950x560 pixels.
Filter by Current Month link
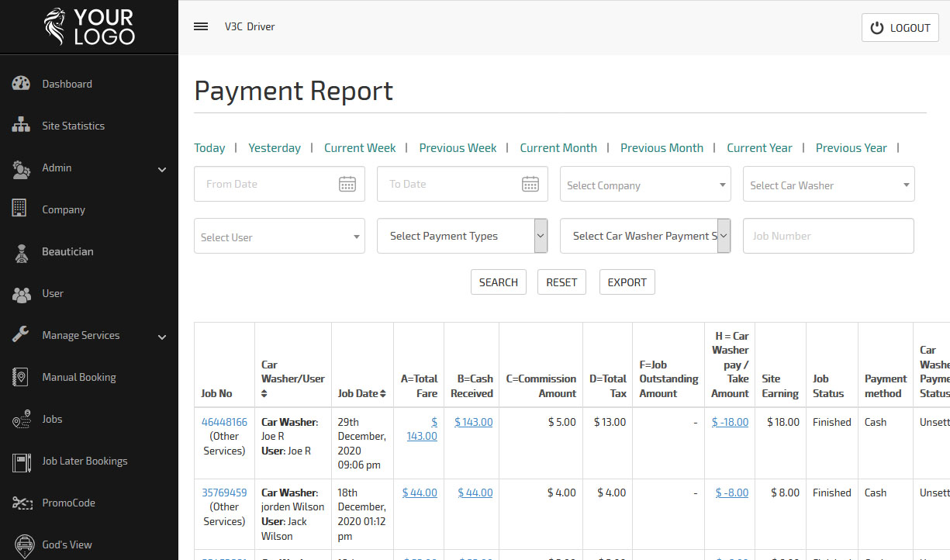click(x=558, y=148)
